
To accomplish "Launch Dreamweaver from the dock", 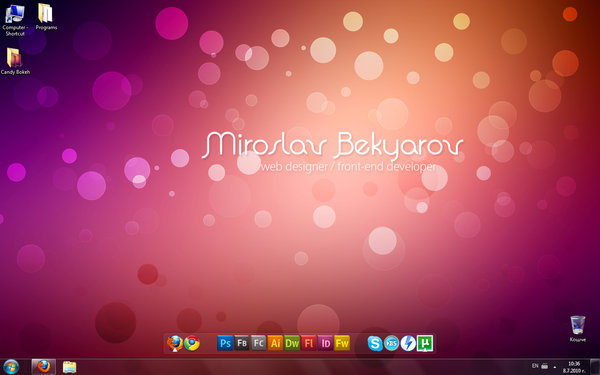I will pyautogui.click(x=292, y=343).
